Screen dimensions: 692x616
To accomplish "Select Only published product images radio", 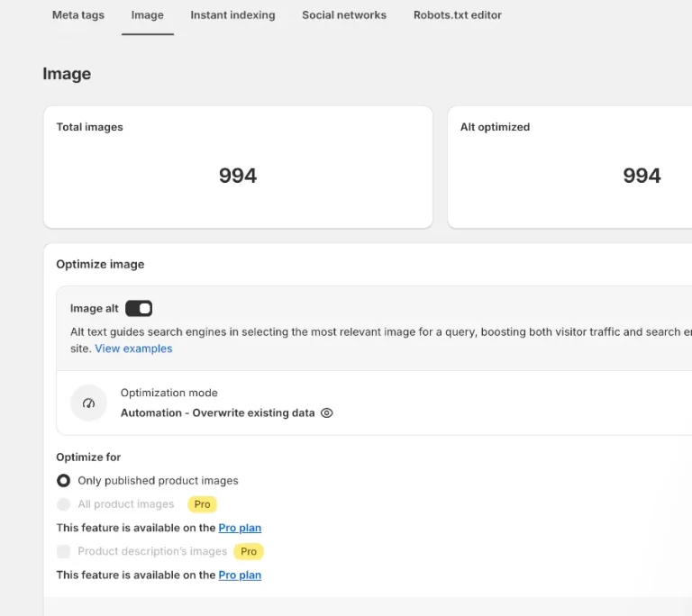I will pyautogui.click(x=64, y=481).
